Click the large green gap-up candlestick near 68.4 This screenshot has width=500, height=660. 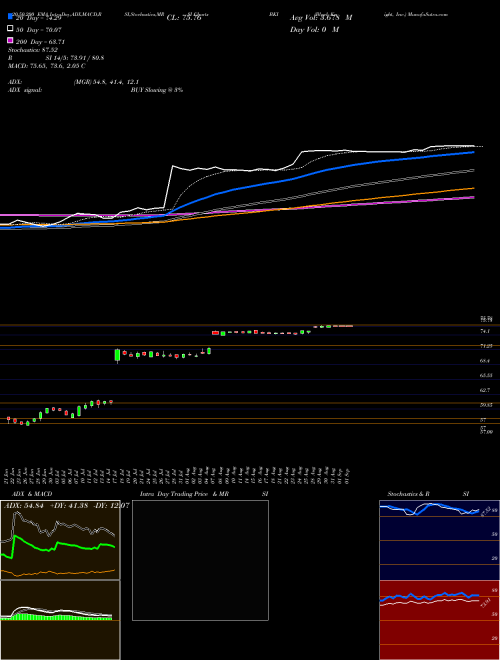(117, 355)
